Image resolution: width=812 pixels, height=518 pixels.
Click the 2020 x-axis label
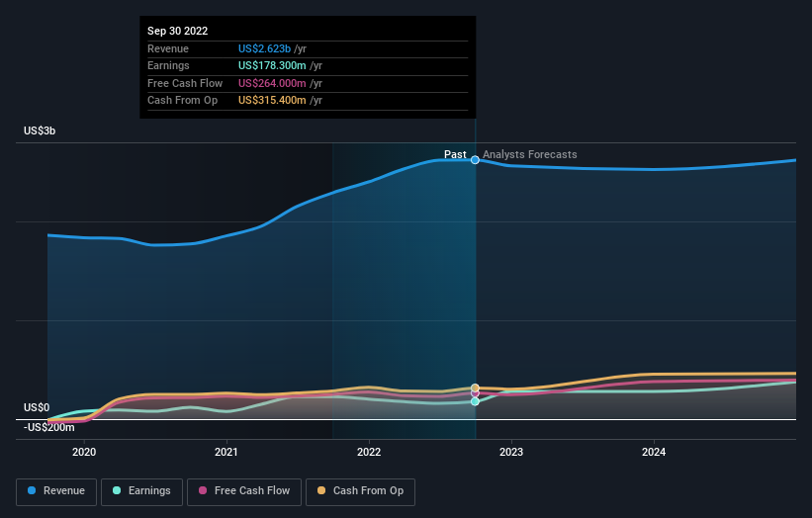84,452
